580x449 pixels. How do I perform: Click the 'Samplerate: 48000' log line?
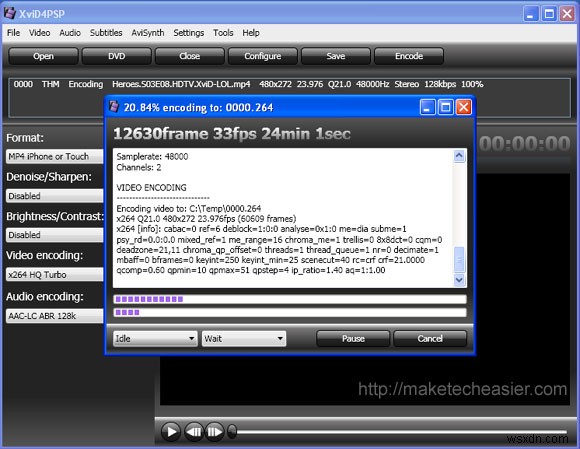(152, 156)
